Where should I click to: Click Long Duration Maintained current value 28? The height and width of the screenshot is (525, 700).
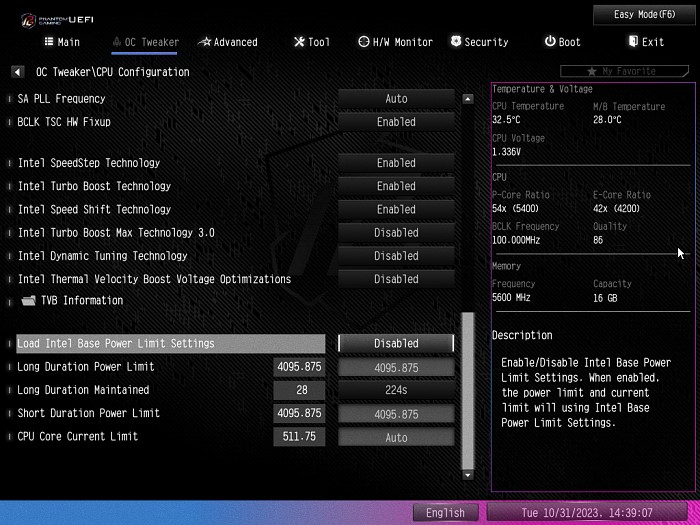click(299, 390)
